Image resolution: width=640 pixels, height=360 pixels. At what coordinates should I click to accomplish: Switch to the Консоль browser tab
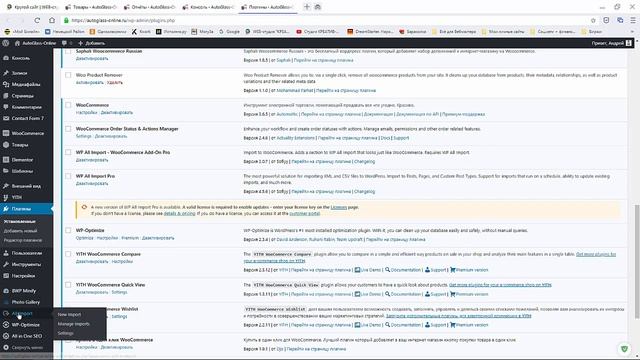point(208,7)
